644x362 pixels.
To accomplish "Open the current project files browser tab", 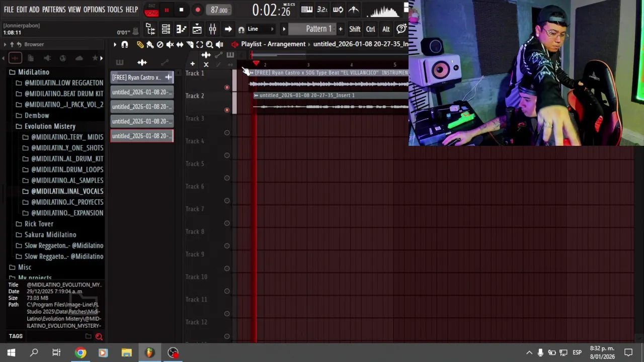I will coord(31,58).
